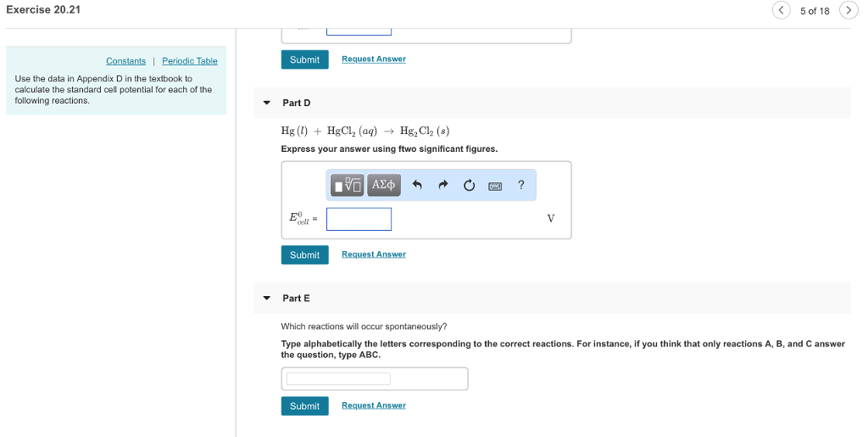Request Answer for Part D
Image resolution: width=868 pixels, height=437 pixels.
[374, 255]
